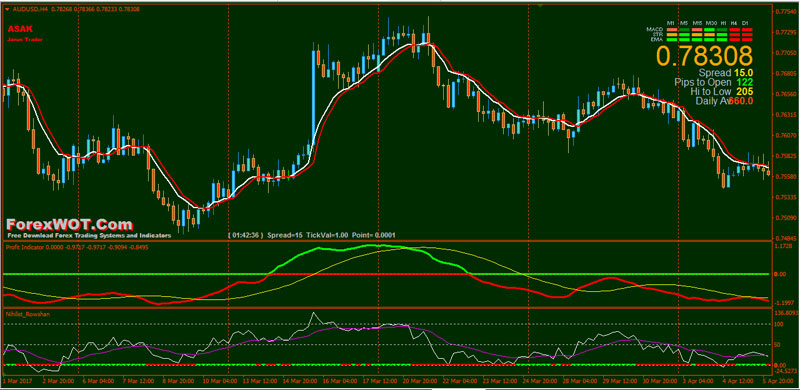This screenshot has height=390, width=800.
Task: Click the 0.75580 price axis label
Action: pyautogui.click(x=785, y=177)
